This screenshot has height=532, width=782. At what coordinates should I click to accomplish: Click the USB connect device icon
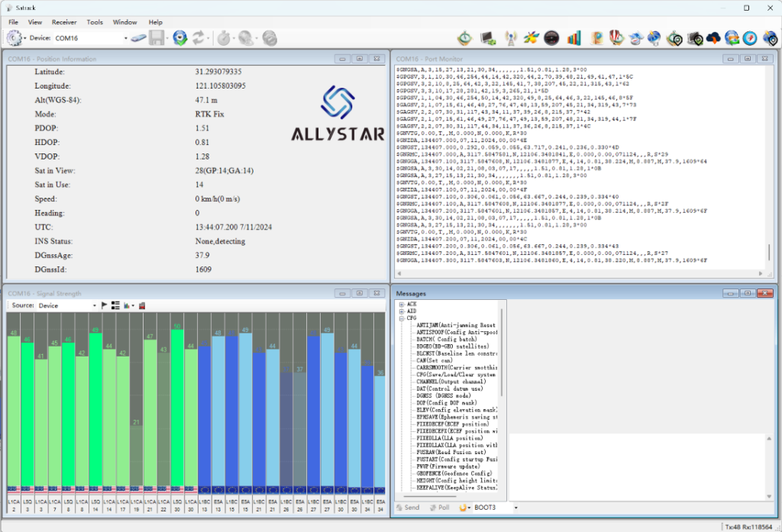(x=138, y=37)
